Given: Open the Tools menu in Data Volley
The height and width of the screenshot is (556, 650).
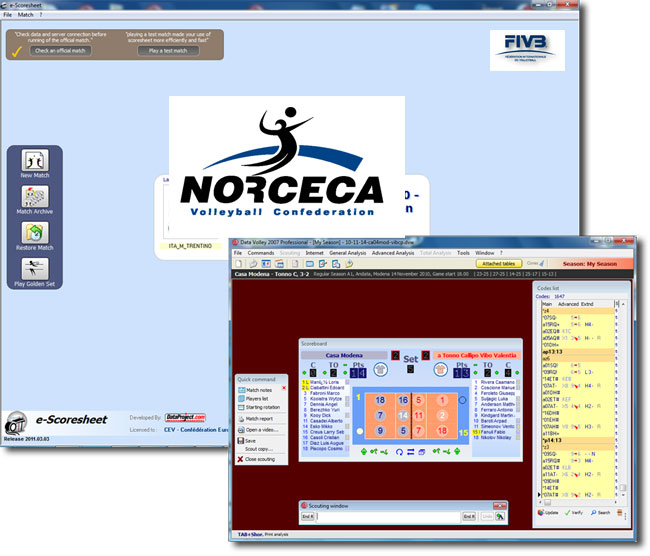Looking at the screenshot, I should (463, 253).
